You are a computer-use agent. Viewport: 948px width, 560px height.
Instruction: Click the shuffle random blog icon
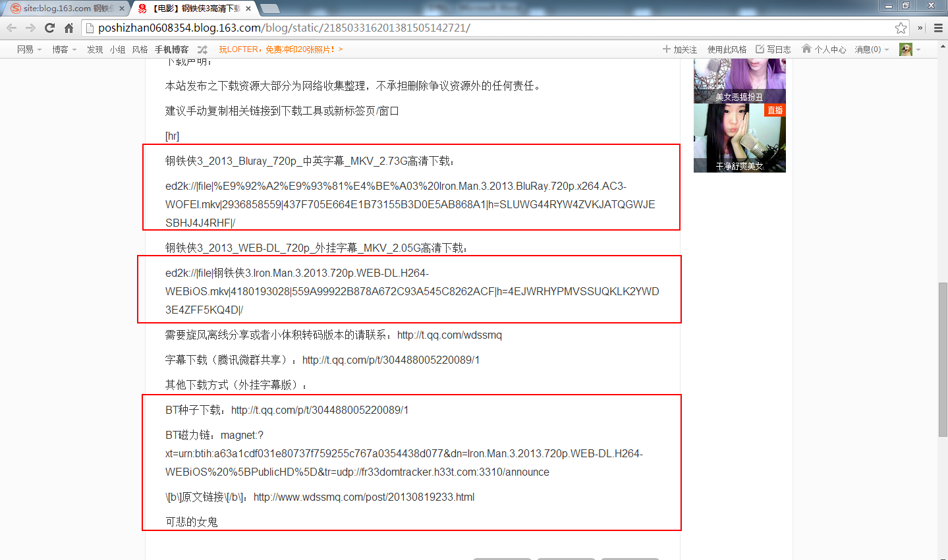[202, 49]
